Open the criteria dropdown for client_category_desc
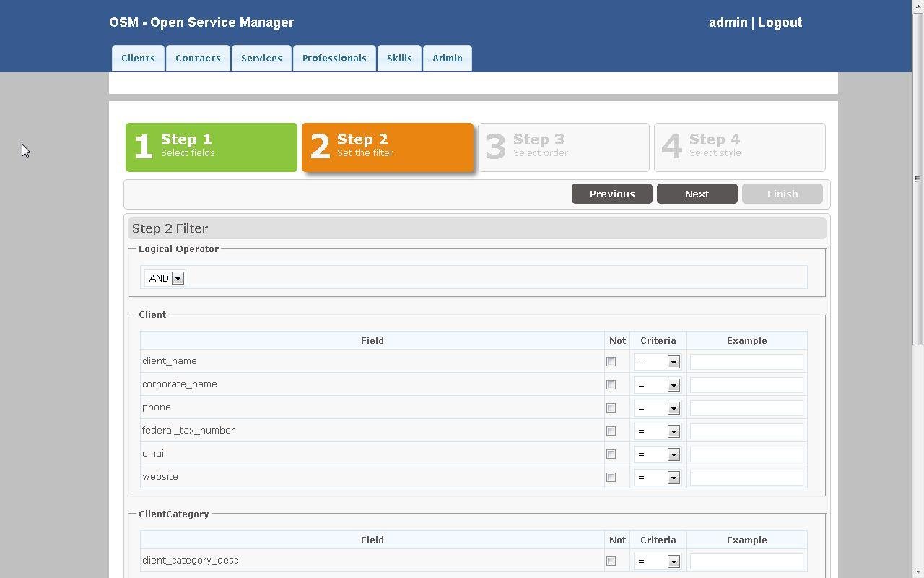This screenshot has height=578, width=924. coord(674,561)
